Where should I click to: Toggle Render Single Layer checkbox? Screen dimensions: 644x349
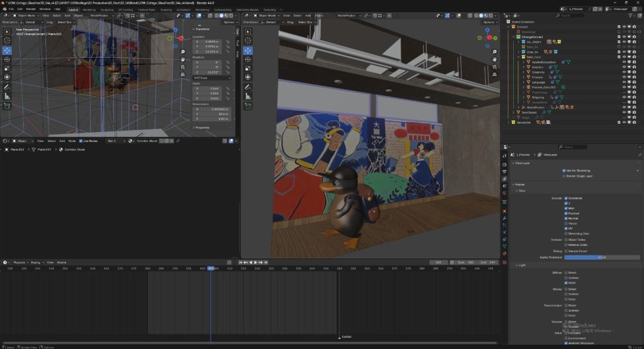tap(564, 176)
